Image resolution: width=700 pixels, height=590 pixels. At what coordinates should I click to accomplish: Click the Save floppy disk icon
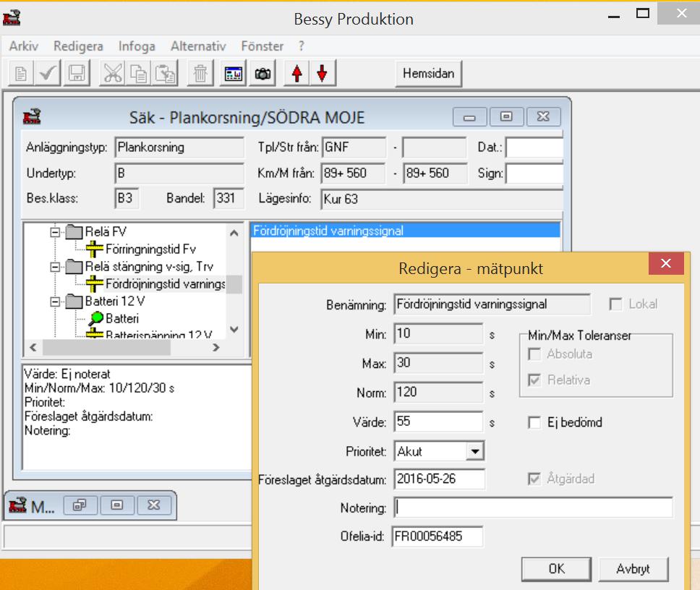click(x=77, y=74)
